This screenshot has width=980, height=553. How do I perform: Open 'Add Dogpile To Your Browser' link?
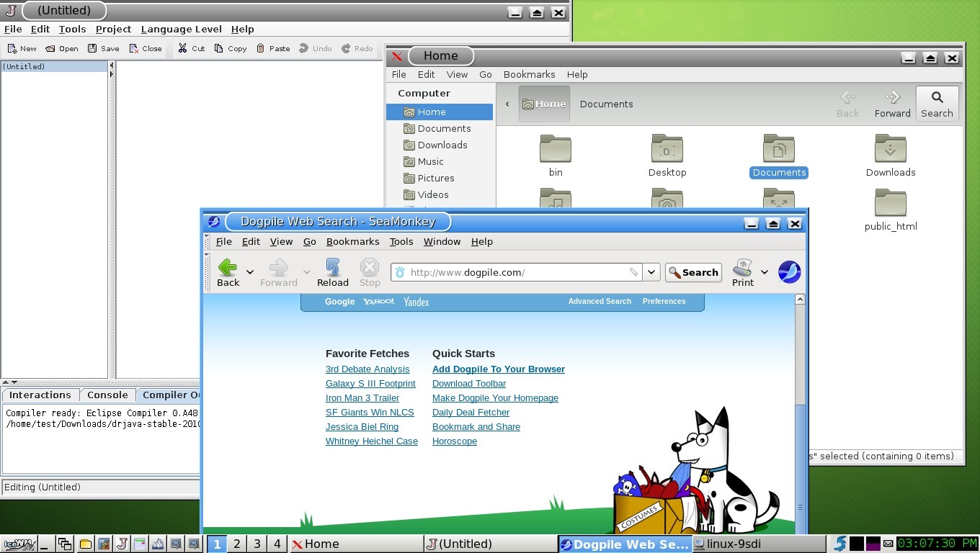pos(499,369)
